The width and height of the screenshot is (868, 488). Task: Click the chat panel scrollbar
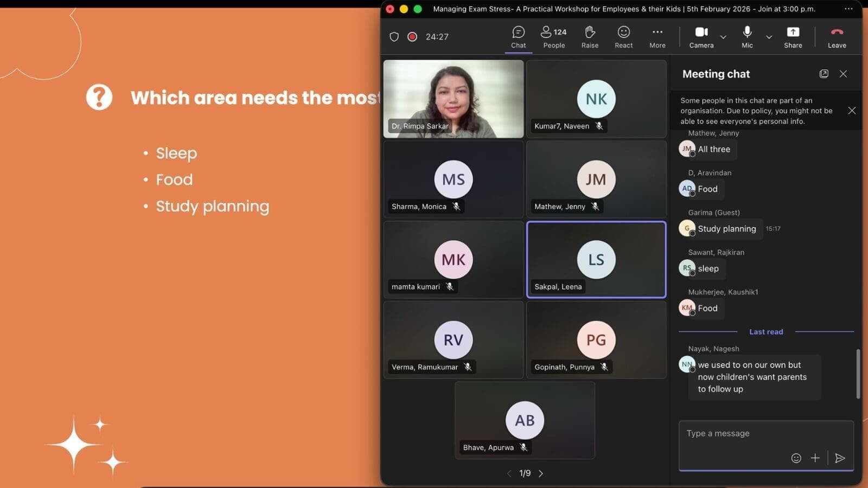point(858,374)
